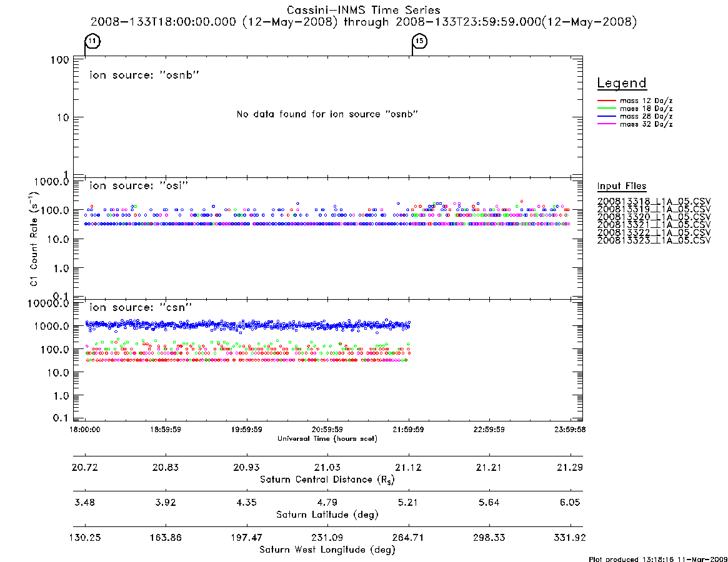Click the 'ion source: "osi"' label

(x=139, y=185)
